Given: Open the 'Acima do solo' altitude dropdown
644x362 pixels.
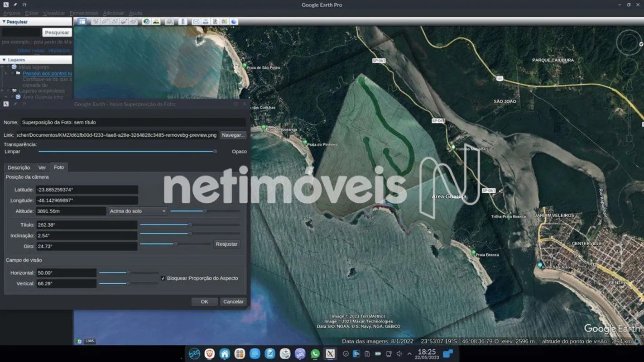Looking at the screenshot, I should (138, 211).
